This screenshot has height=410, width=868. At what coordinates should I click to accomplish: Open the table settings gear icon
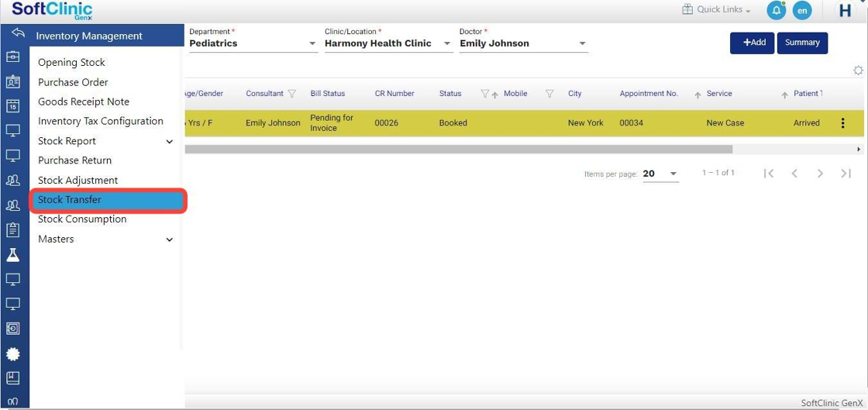tap(858, 71)
